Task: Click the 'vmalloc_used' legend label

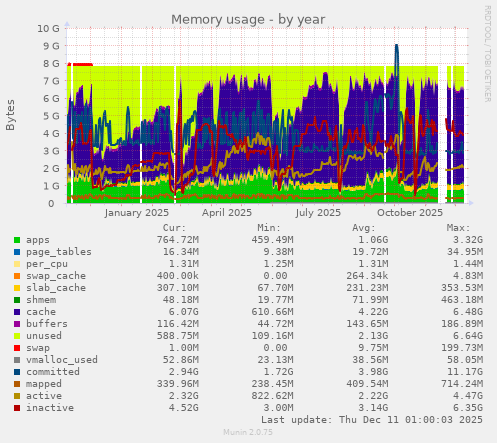Action: point(62,360)
